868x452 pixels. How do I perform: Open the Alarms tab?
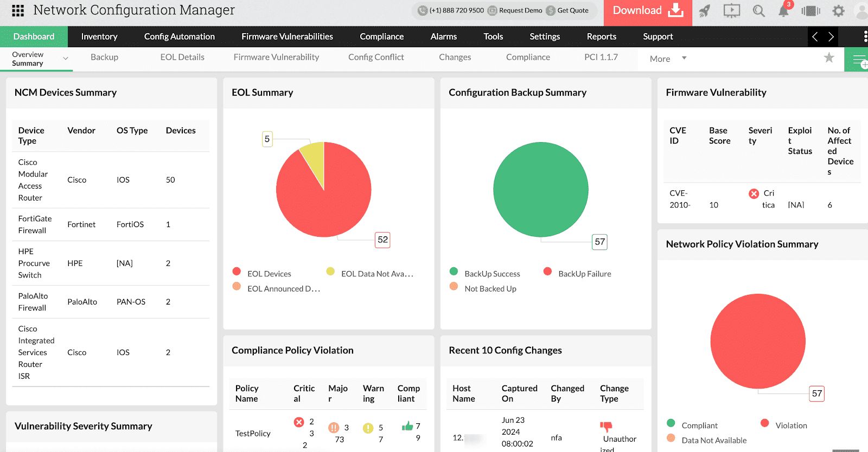click(443, 36)
